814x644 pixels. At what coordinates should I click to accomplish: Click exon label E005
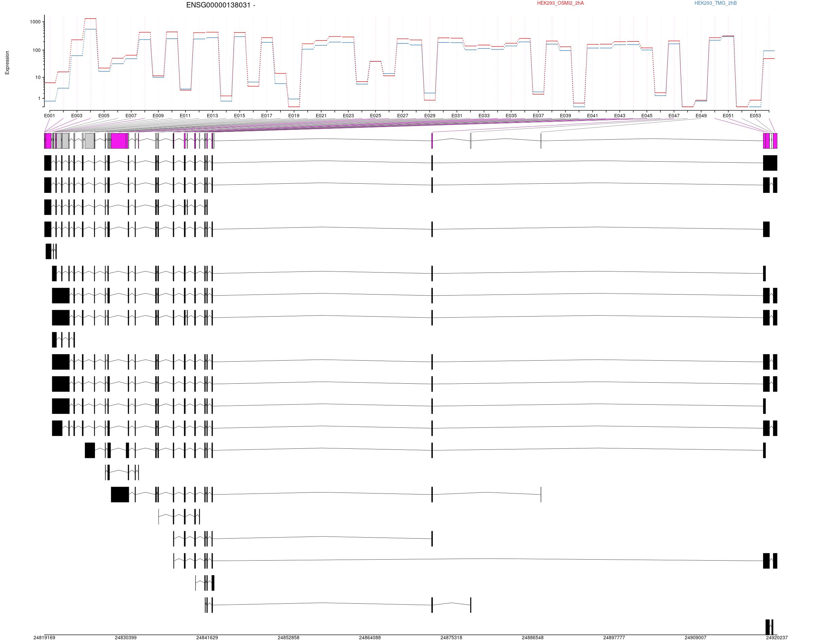pos(104,116)
